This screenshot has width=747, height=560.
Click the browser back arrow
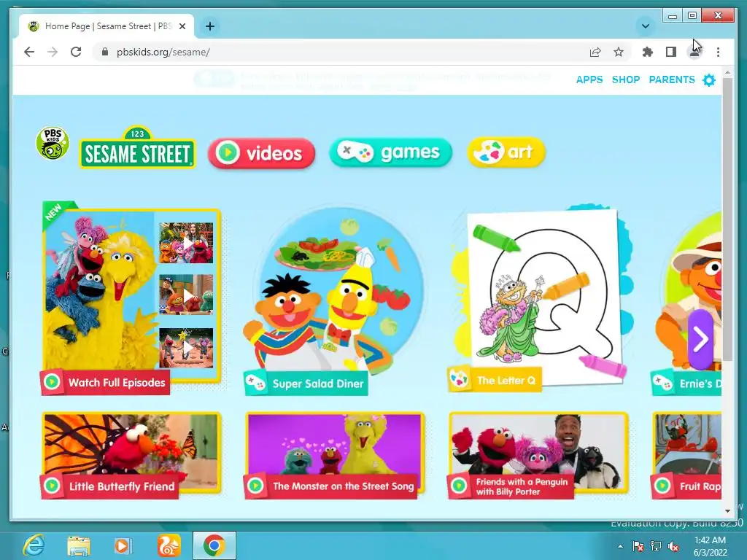point(29,52)
